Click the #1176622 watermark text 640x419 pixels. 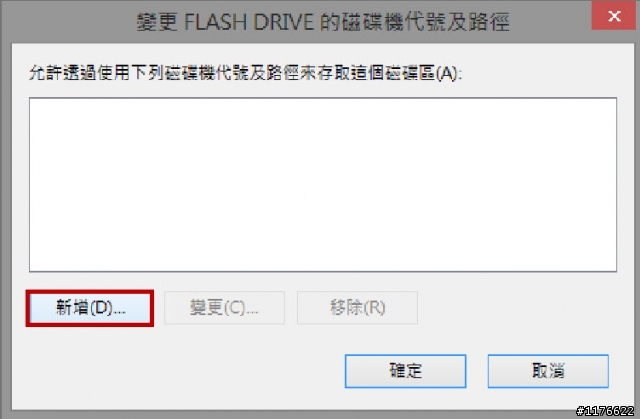(605, 411)
